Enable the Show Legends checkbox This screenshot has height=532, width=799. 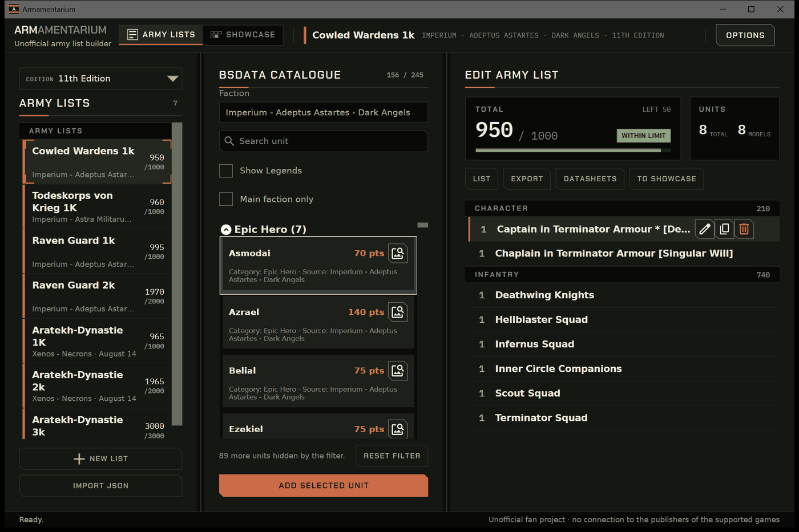click(226, 170)
